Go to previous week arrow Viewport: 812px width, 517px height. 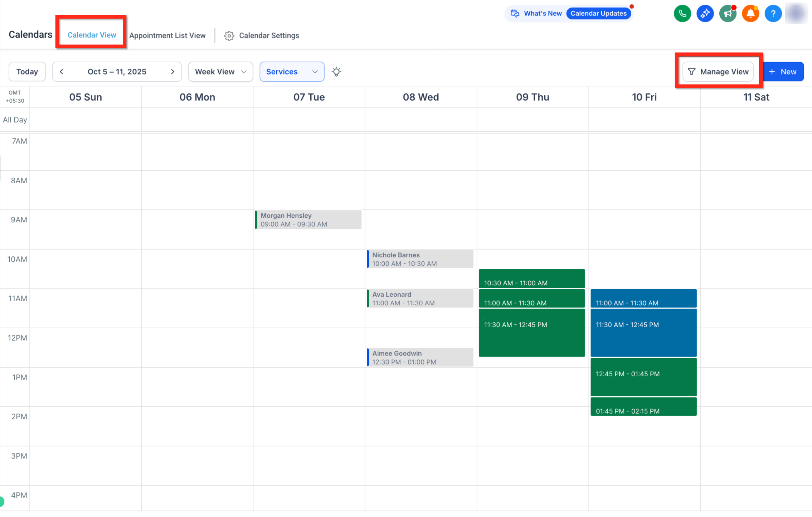pyautogui.click(x=62, y=72)
